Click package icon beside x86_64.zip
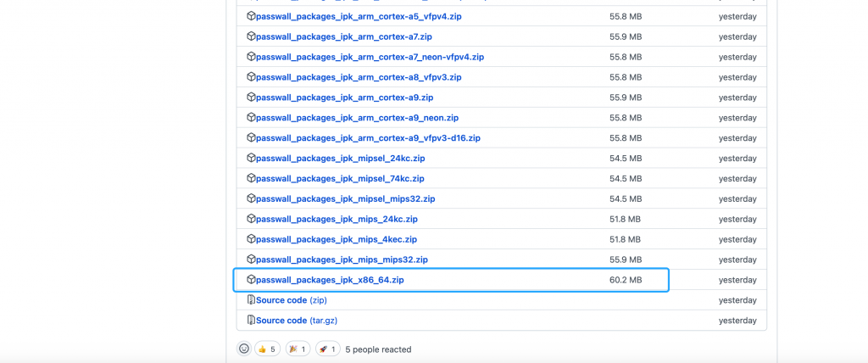This screenshot has width=868, height=363. [x=251, y=280]
